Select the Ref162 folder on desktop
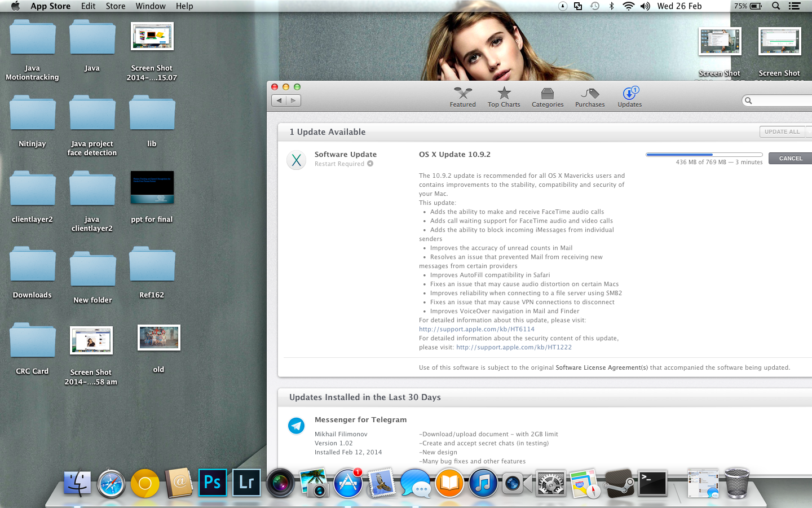 click(x=152, y=271)
